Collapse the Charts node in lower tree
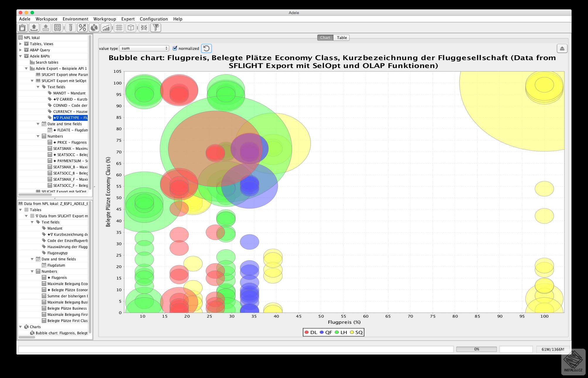This screenshot has height=378, width=588. (21, 327)
